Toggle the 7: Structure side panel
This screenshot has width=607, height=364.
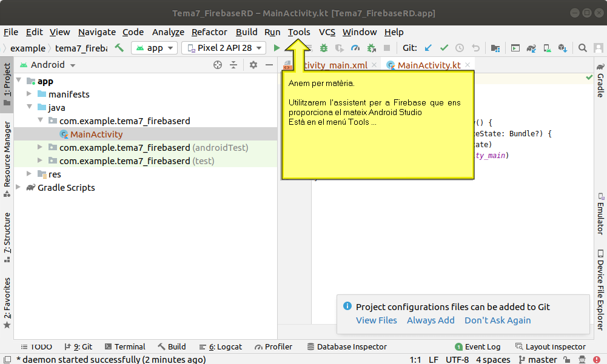[x=7, y=237]
